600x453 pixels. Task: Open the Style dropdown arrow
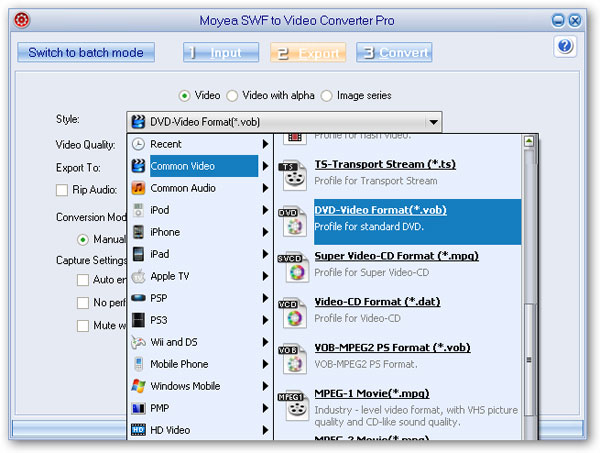(x=433, y=122)
